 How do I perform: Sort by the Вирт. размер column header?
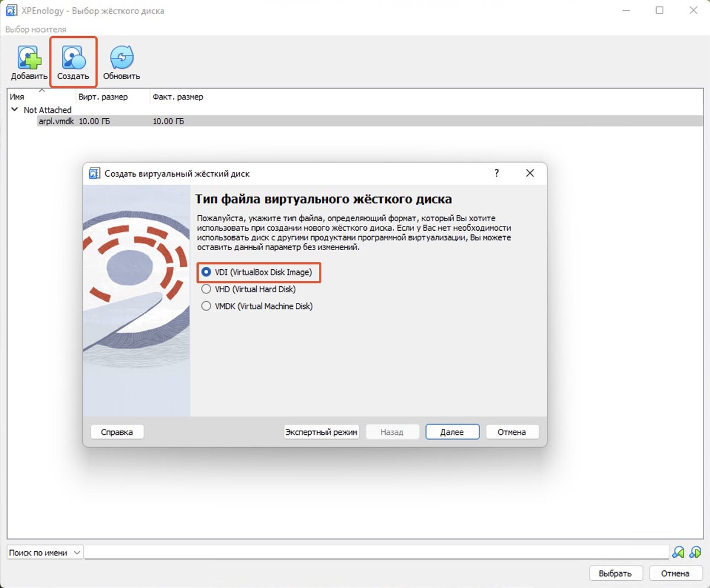pos(112,96)
